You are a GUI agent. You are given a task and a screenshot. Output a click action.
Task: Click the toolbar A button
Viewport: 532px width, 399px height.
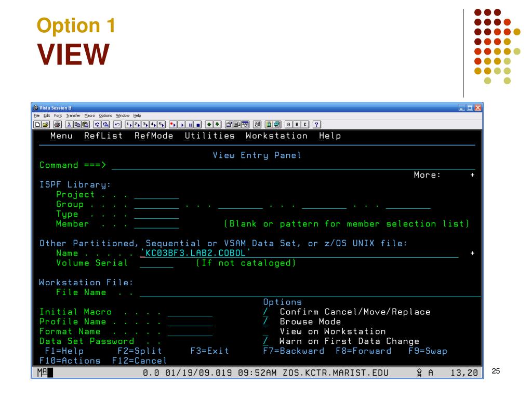point(289,125)
